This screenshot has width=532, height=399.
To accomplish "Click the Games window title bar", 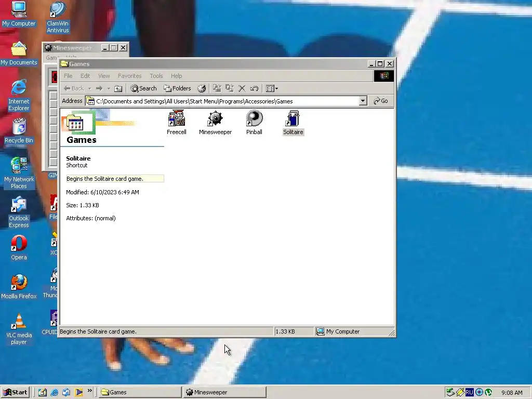I will (214, 64).
